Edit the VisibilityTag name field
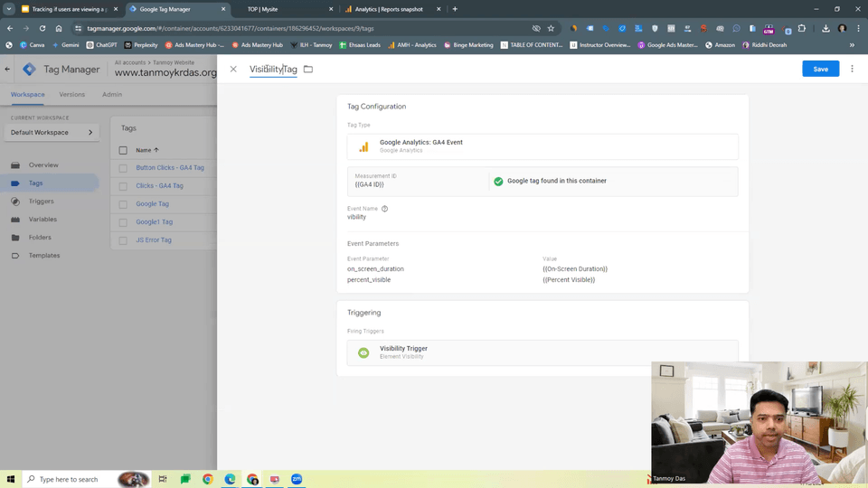 click(x=273, y=70)
